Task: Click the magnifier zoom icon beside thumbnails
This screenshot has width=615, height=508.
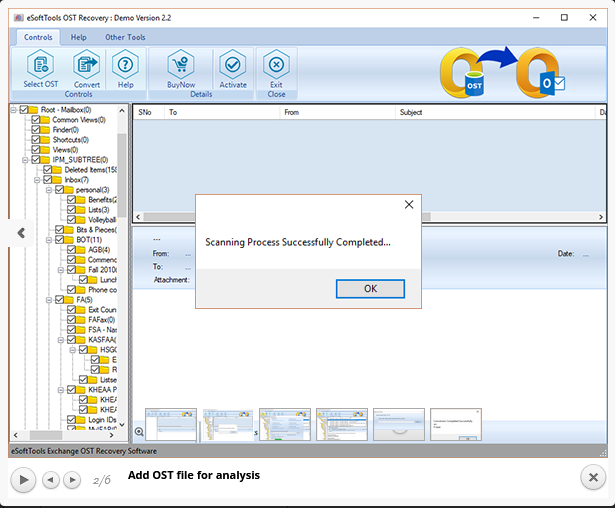Action: coord(139,432)
